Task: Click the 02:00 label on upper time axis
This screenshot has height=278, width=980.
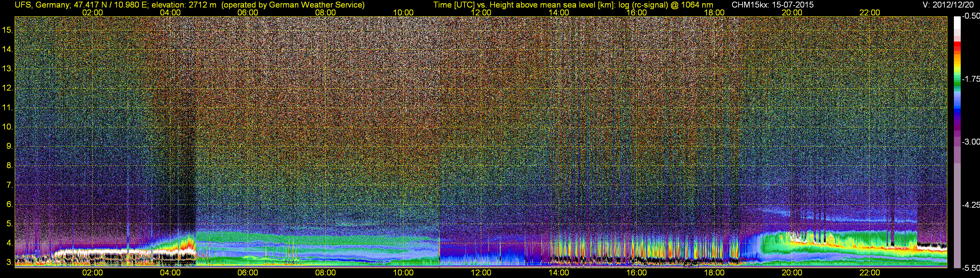Action: (92, 12)
